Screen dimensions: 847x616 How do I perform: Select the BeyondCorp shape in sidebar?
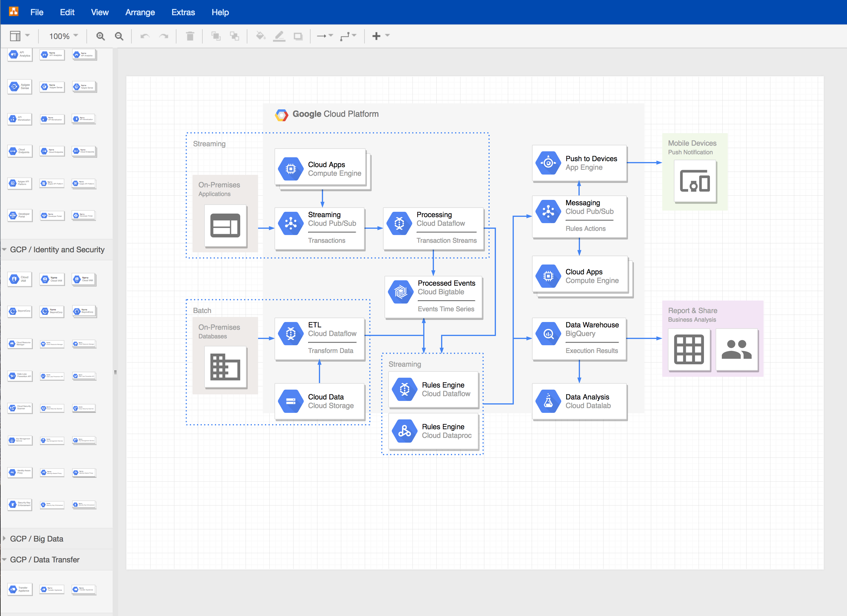tap(20, 311)
